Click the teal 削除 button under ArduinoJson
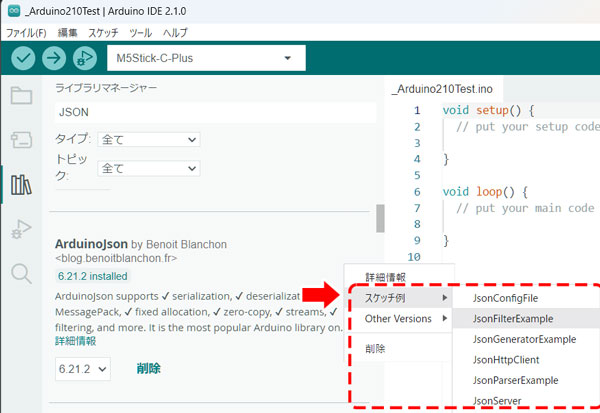 tap(148, 369)
